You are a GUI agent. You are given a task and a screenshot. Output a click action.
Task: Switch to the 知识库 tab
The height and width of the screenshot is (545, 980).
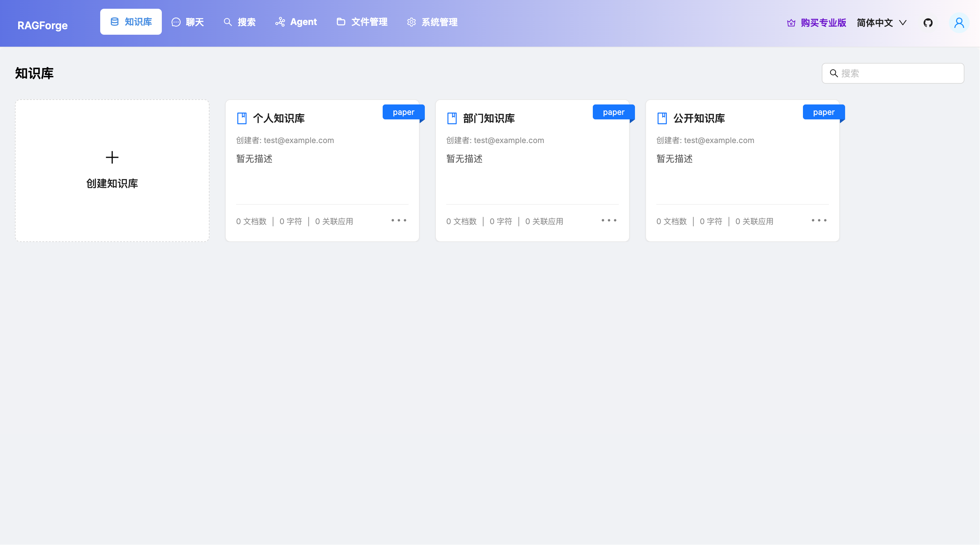[x=131, y=22]
